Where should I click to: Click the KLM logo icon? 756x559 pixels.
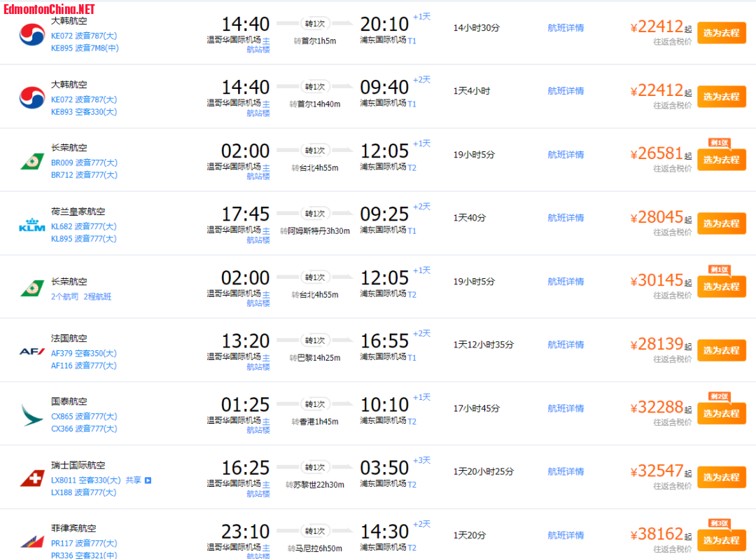[31, 225]
